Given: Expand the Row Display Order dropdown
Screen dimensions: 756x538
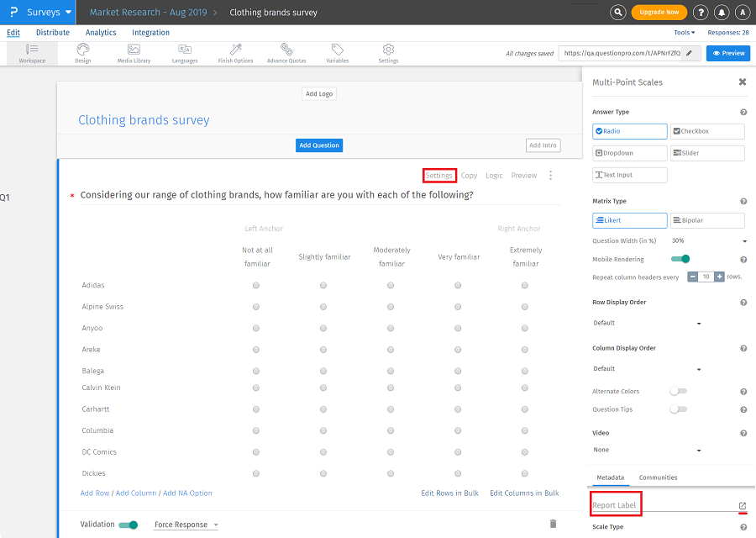Looking at the screenshot, I should pos(647,323).
